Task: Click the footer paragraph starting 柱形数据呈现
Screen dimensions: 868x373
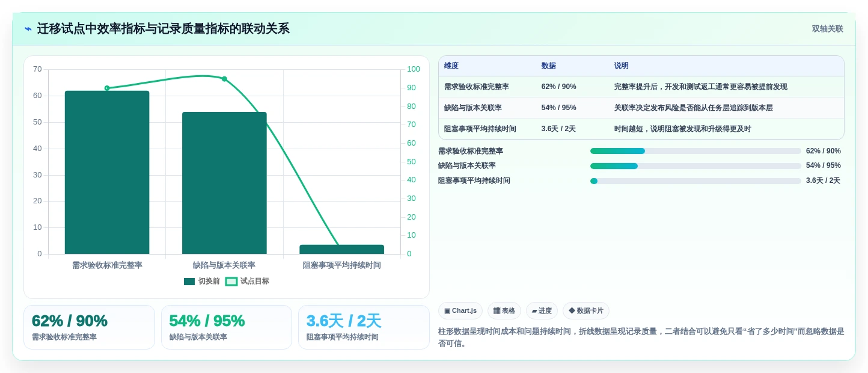Action: click(641, 337)
